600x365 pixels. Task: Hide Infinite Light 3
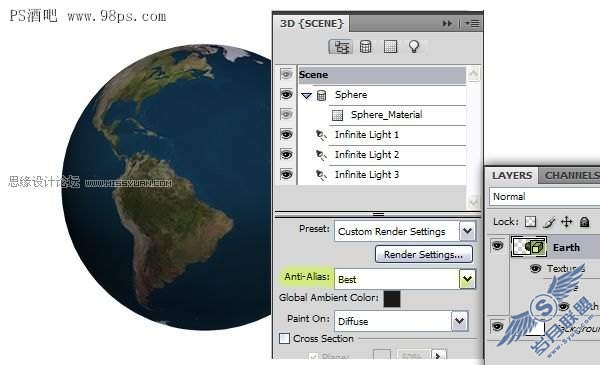(x=286, y=174)
